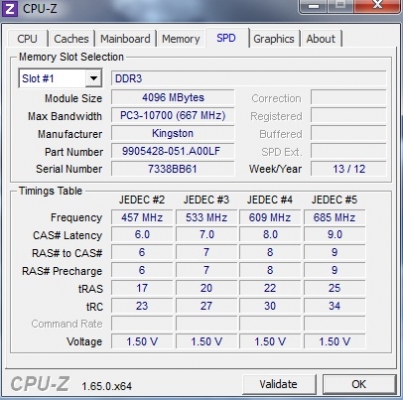Go to the Mainboard tab
The height and width of the screenshot is (400, 403).
pyautogui.click(x=125, y=39)
